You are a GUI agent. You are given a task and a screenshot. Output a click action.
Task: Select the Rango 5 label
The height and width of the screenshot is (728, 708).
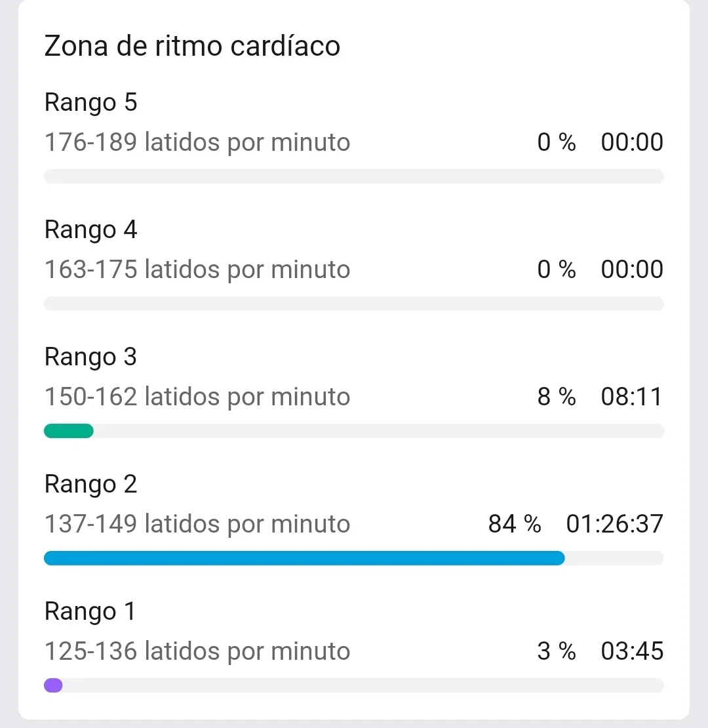point(90,102)
